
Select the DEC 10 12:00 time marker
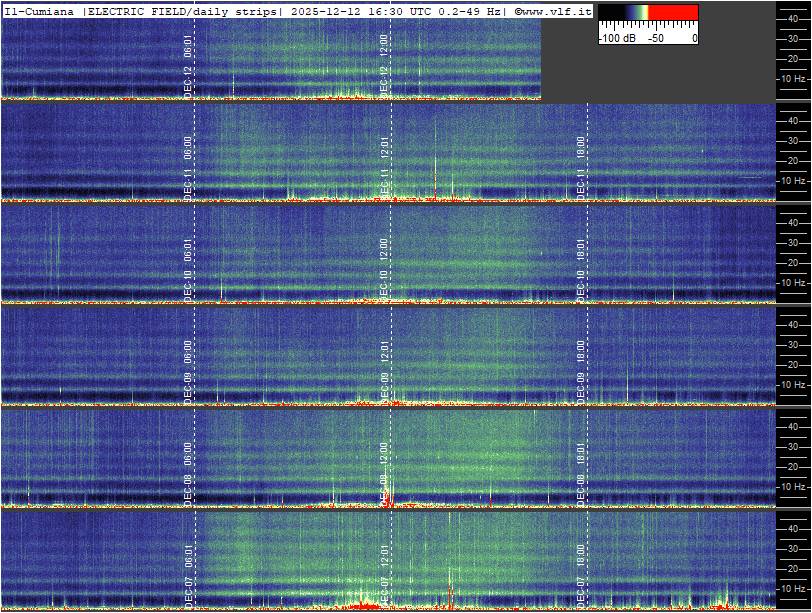pyautogui.click(x=385, y=268)
